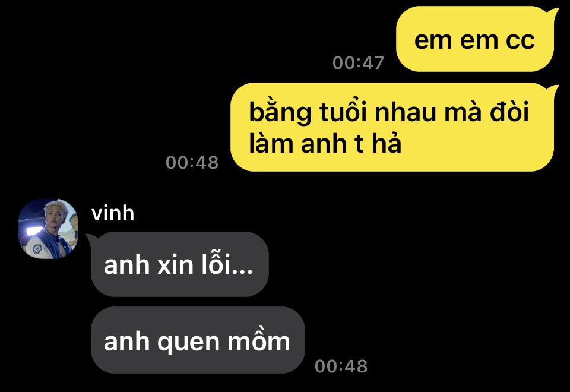Tap the sender name vinh
Image resolution: width=570 pixels, height=392 pixels.
click(113, 213)
